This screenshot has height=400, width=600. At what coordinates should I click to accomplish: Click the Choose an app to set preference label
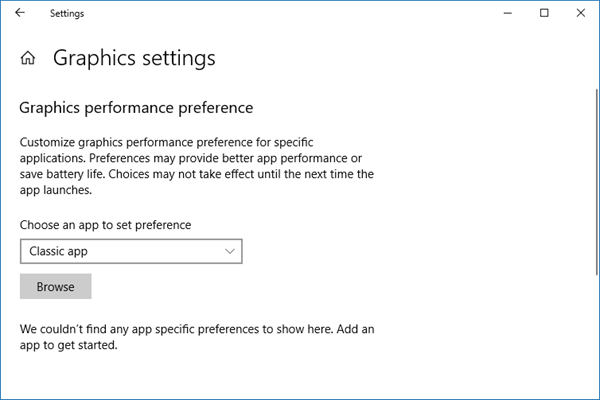pos(105,225)
